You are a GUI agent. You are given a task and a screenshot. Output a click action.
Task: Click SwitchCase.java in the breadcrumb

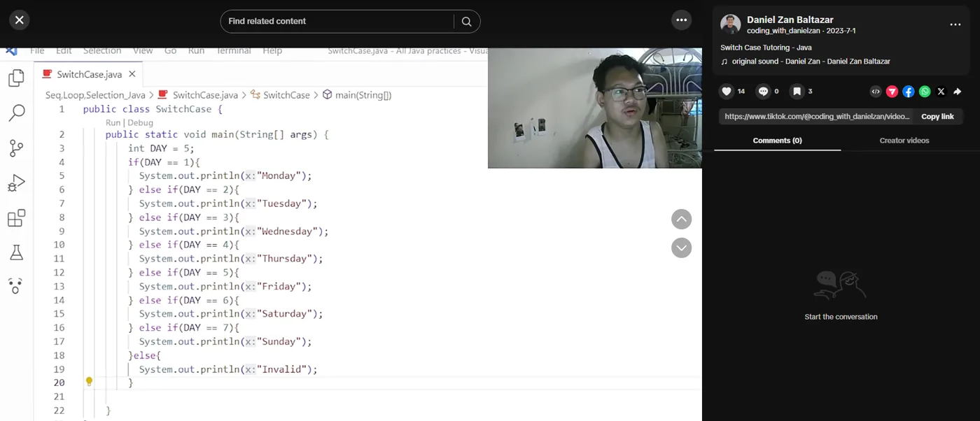pos(205,95)
